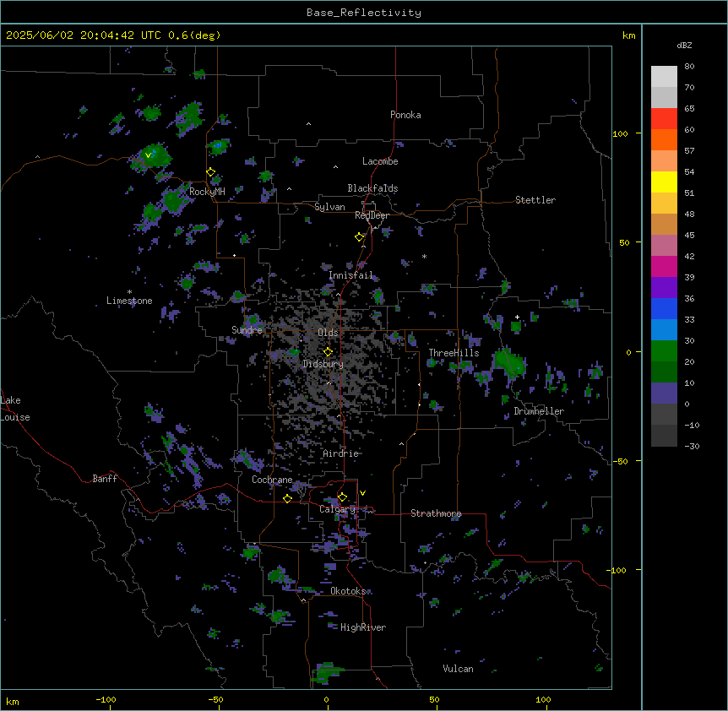Image resolution: width=728 pixels, height=711 pixels.
Task: Click the ThreeHills label
Action: (x=454, y=353)
